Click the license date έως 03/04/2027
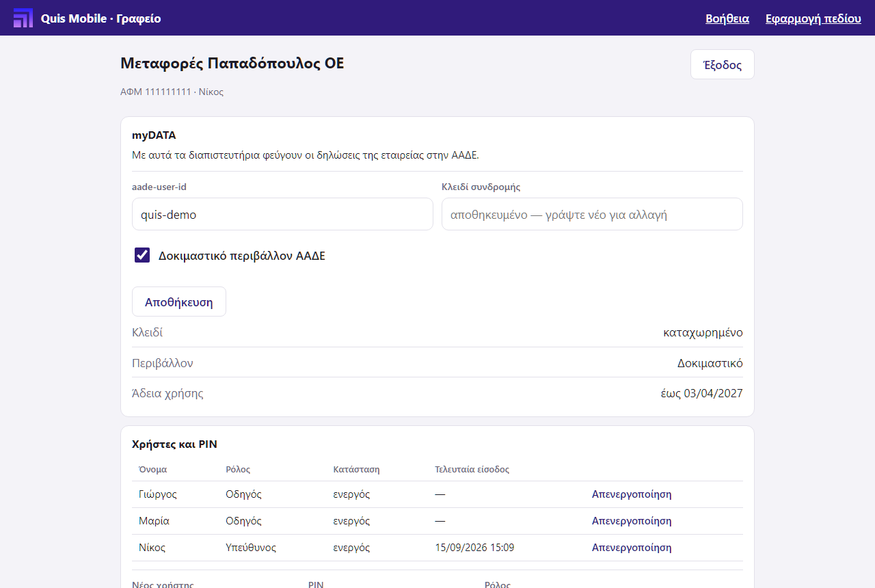 pyautogui.click(x=701, y=393)
